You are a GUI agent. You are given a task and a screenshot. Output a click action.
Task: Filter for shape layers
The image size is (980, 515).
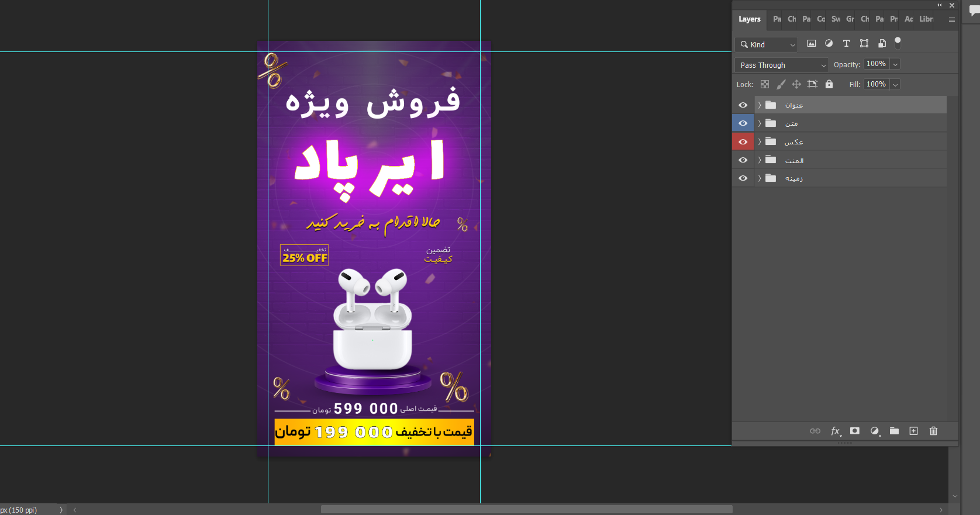click(x=864, y=43)
